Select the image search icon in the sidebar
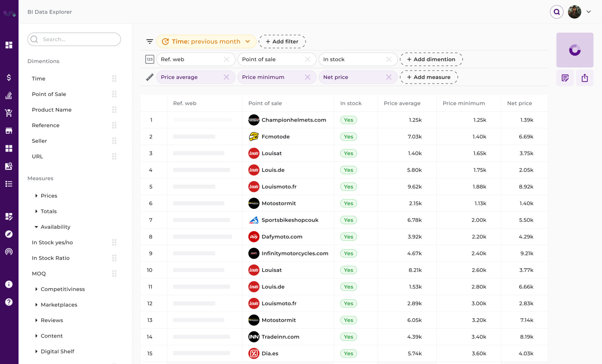The width and height of the screenshot is (602, 364). 9,166
